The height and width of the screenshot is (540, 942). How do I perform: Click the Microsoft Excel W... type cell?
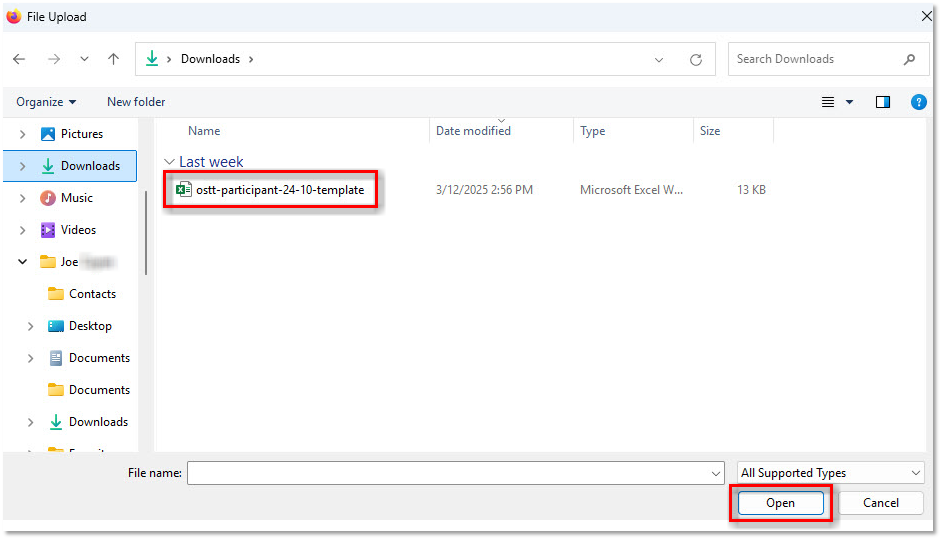[x=631, y=190]
